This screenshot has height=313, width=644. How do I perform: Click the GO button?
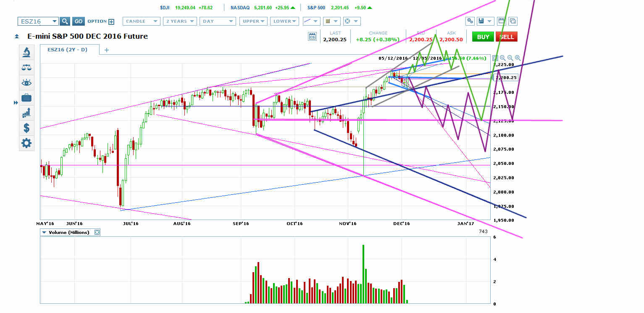click(x=78, y=21)
